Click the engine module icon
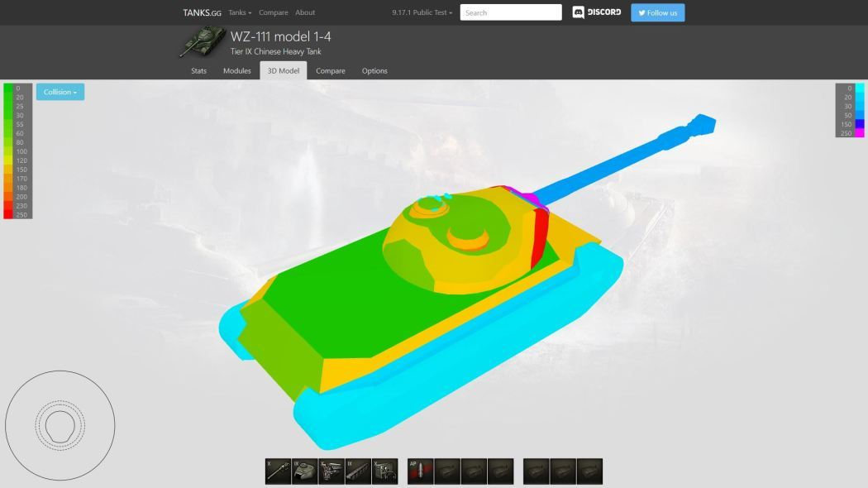Image resolution: width=868 pixels, height=488 pixels. [x=331, y=471]
